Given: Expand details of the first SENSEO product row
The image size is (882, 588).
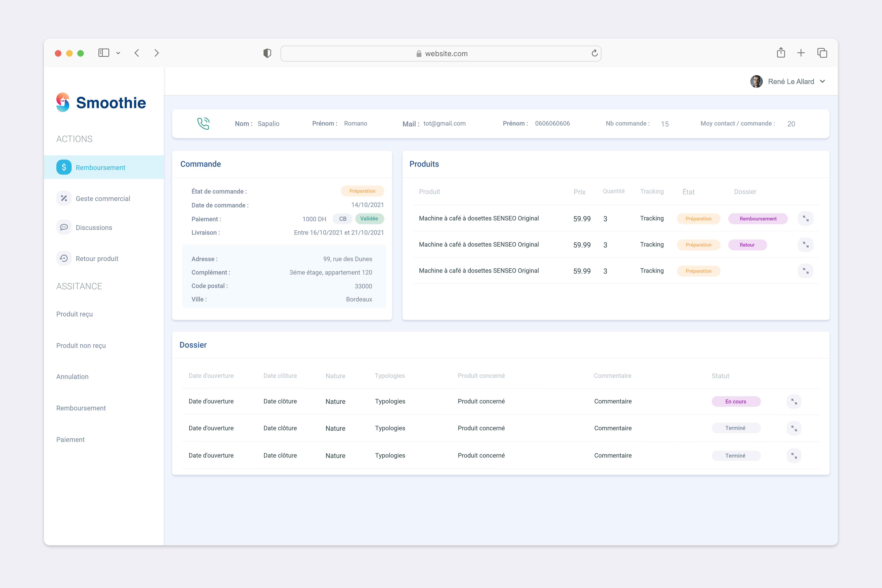Looking at the screenshot, I should pyautogui.click(x=805, y=218).
